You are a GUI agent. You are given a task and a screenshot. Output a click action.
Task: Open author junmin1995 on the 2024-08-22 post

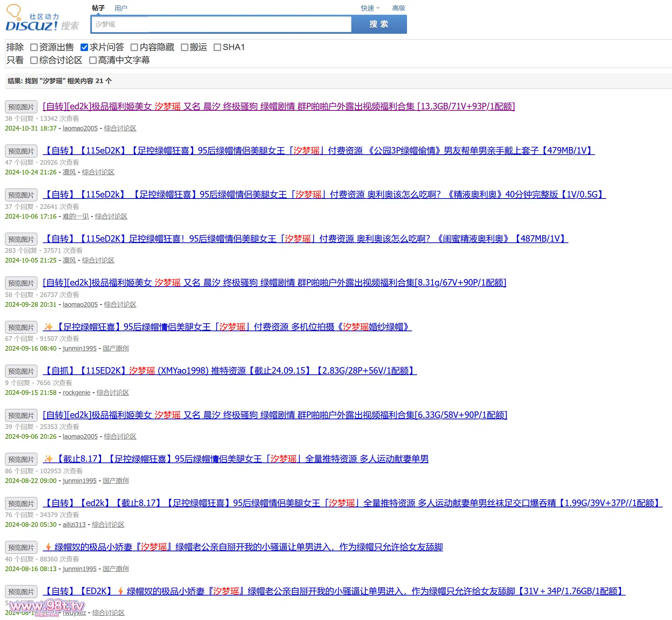click(79, 481)
